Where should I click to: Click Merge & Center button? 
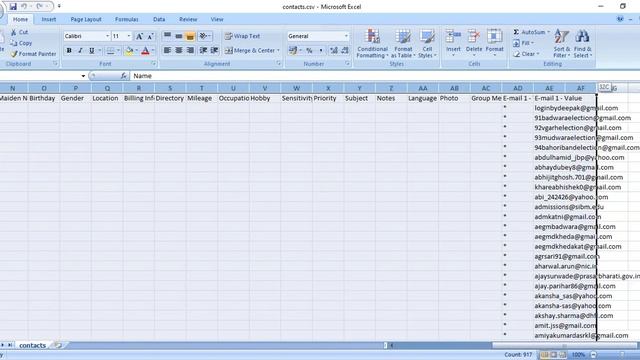pyautogui.click(x=250, y=51)
